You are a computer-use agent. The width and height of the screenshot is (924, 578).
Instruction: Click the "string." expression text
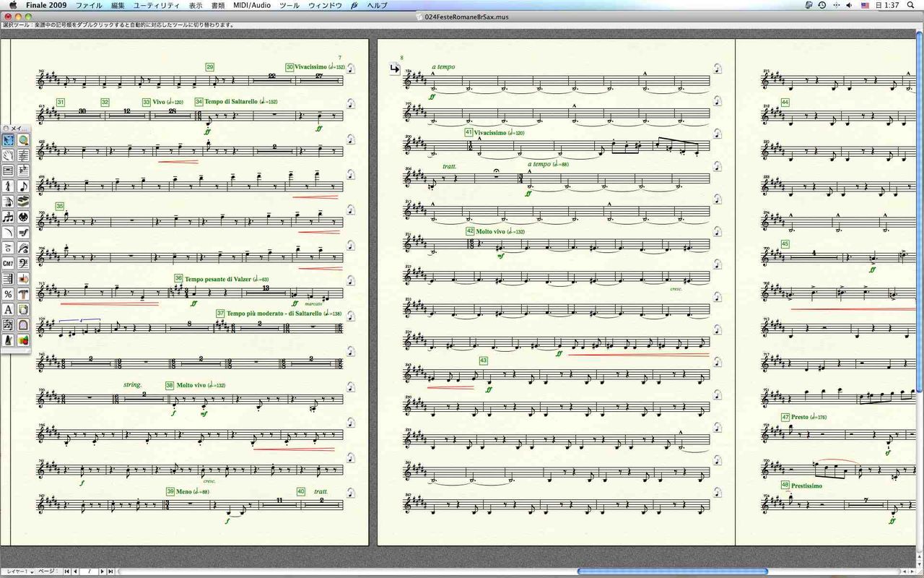tap(133, 385)
